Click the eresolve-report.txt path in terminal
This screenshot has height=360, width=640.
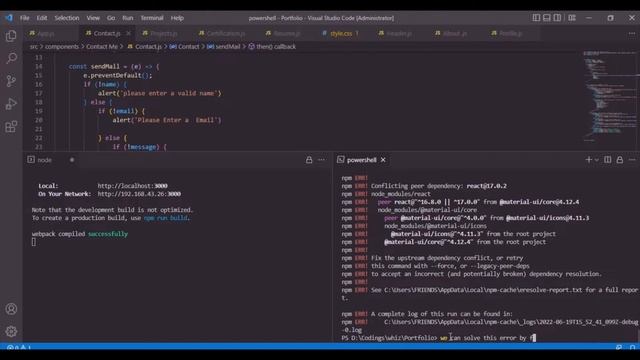coord(483,290)
